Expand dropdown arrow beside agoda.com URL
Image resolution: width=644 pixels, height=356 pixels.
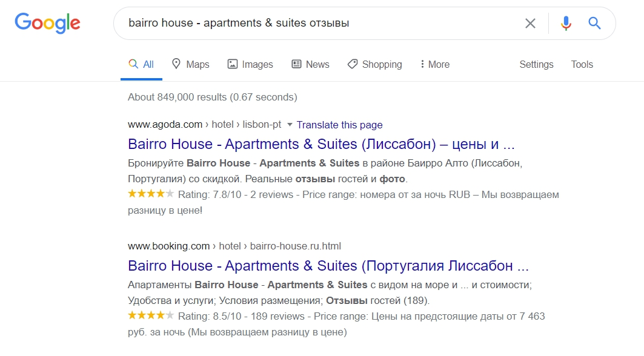290,125
